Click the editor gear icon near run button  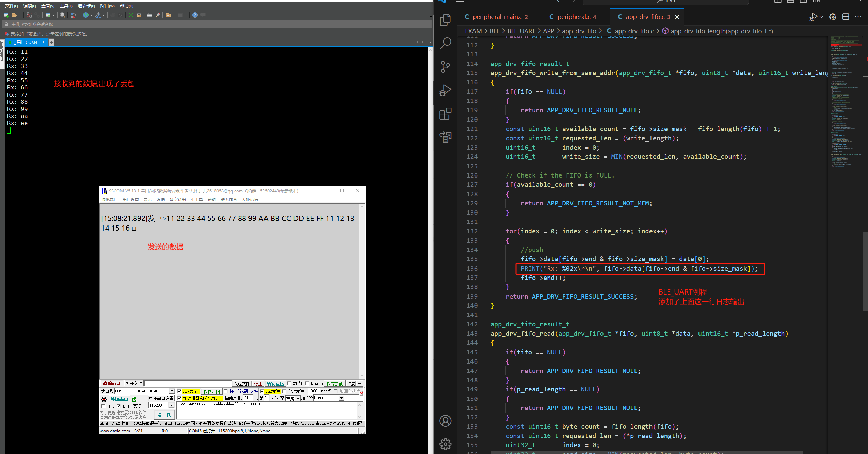(833, 17)
